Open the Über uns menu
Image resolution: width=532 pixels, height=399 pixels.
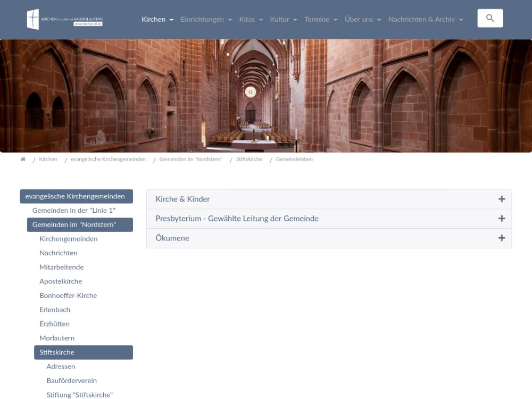coord(362,20)
